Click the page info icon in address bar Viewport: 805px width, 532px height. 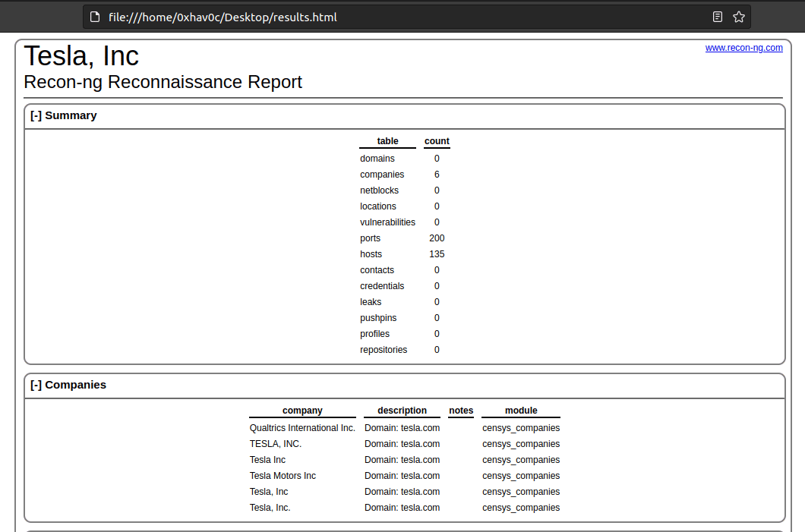coord(95,17)
